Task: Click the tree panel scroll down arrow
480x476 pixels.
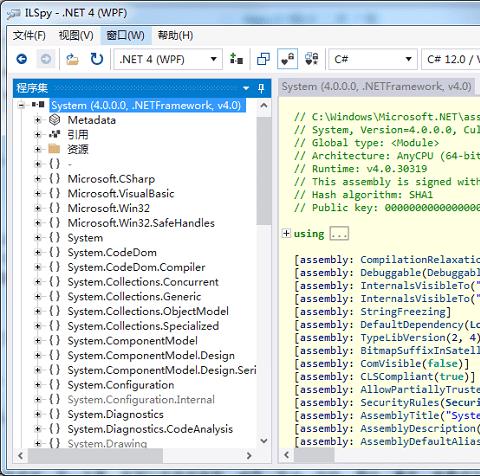Action: (264, 441)
